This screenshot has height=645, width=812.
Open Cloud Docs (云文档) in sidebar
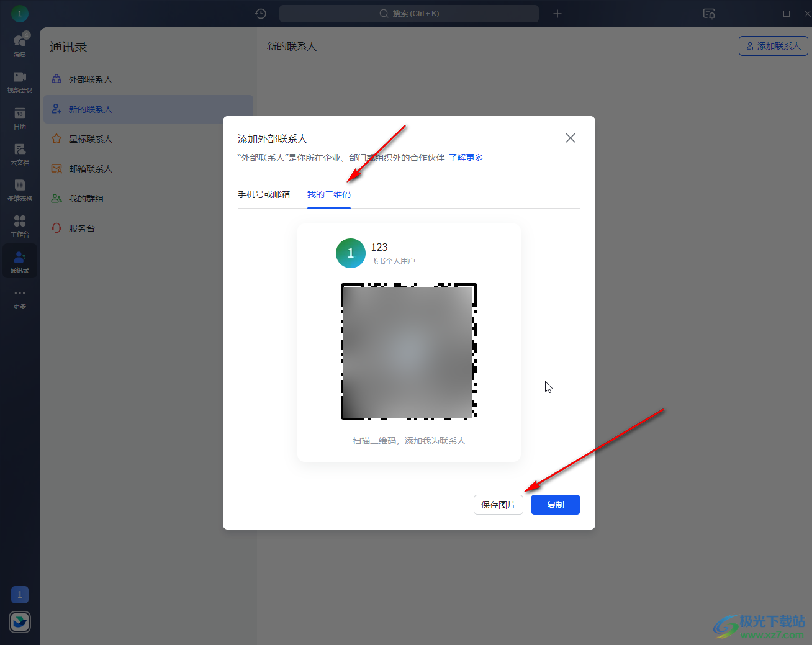(20, 153)
